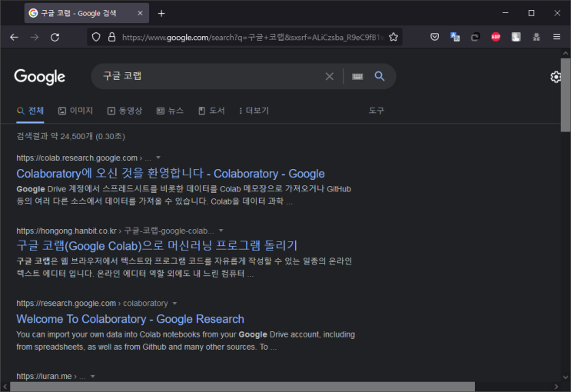The height and width of the screenshot is (392, 571).
Task: Open Colaboratory에 오신 것을 환영합니다 result
Action: tap(171, 174)
